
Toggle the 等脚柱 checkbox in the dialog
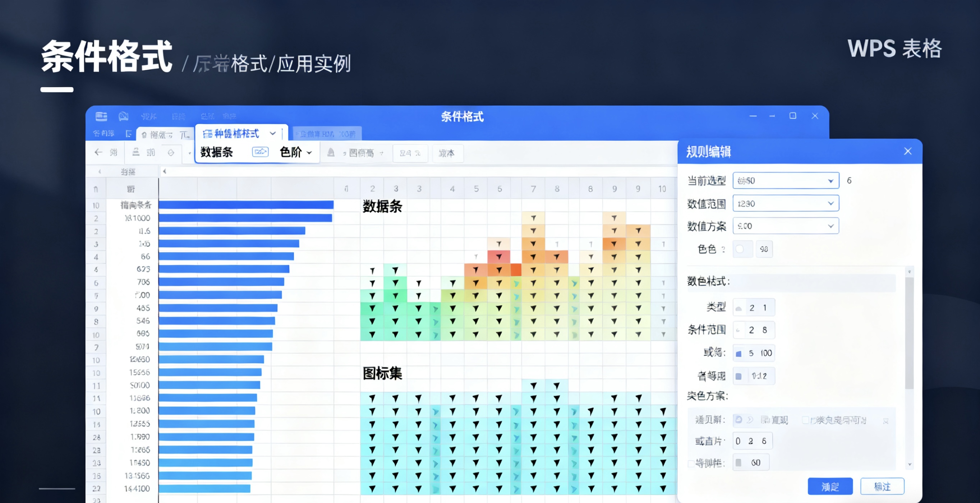(x=691, y=463)
